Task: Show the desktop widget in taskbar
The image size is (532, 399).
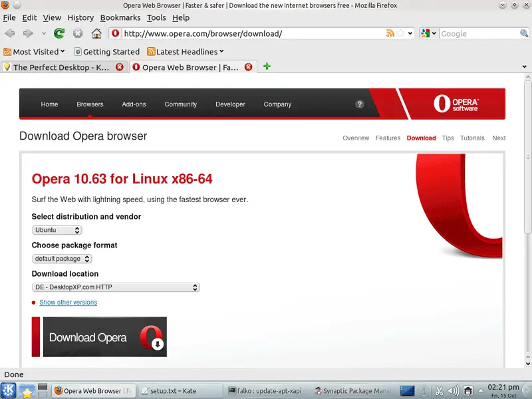Action: point(407,391)
